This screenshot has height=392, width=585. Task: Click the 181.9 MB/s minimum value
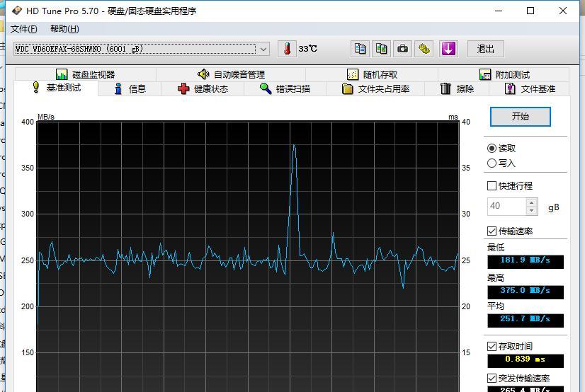(526, 260)
